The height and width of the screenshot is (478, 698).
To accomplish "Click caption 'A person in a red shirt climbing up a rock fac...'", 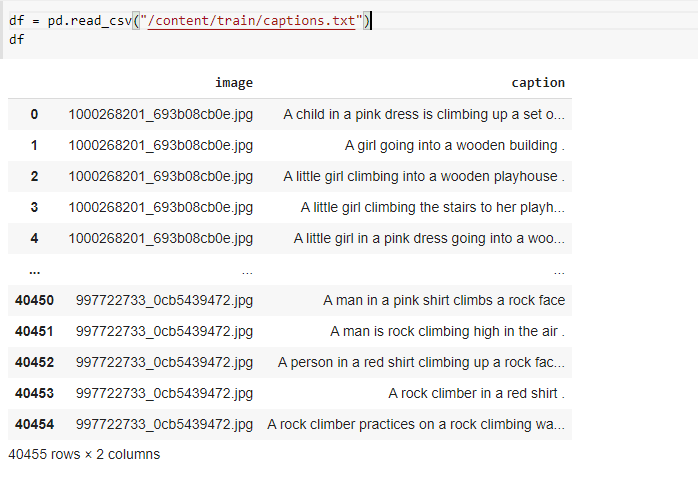I will pyautogui.click(x=421, y=362).
